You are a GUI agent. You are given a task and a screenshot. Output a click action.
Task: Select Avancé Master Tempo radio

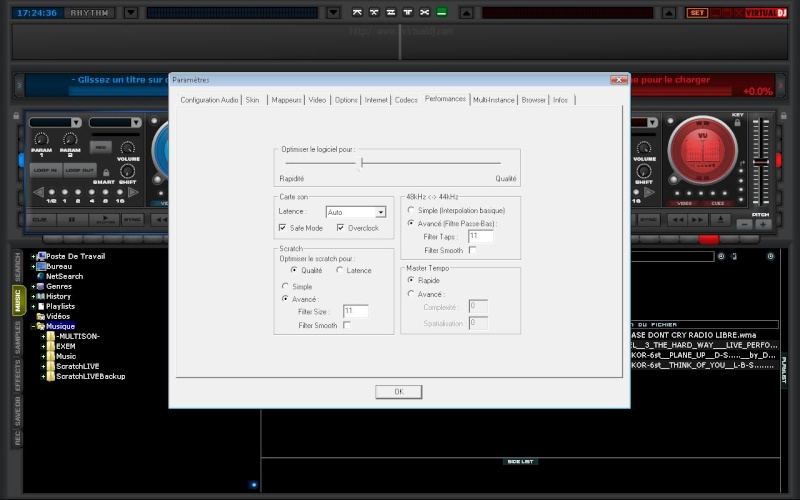(411, 294)
